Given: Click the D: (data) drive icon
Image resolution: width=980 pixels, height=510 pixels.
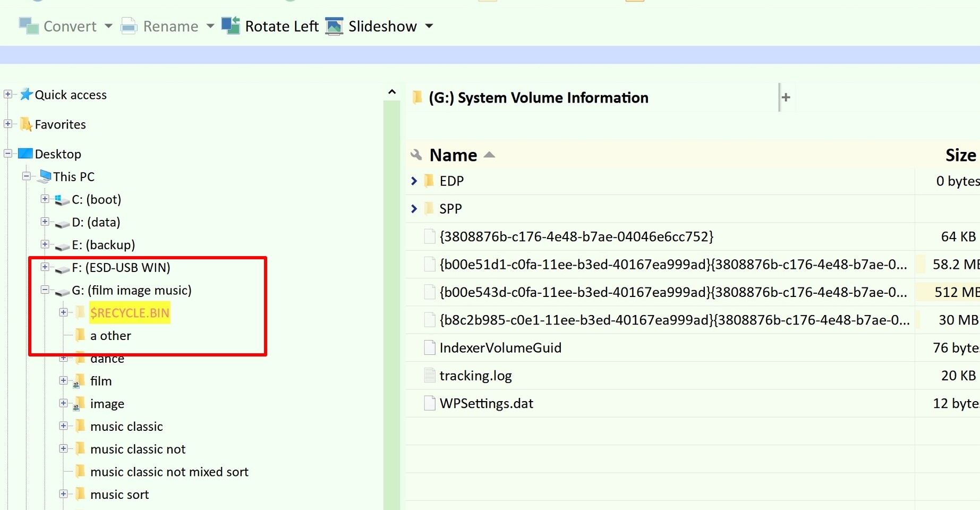Looking at the screenshot, I should pyautogui.click(x=62, y=223).
